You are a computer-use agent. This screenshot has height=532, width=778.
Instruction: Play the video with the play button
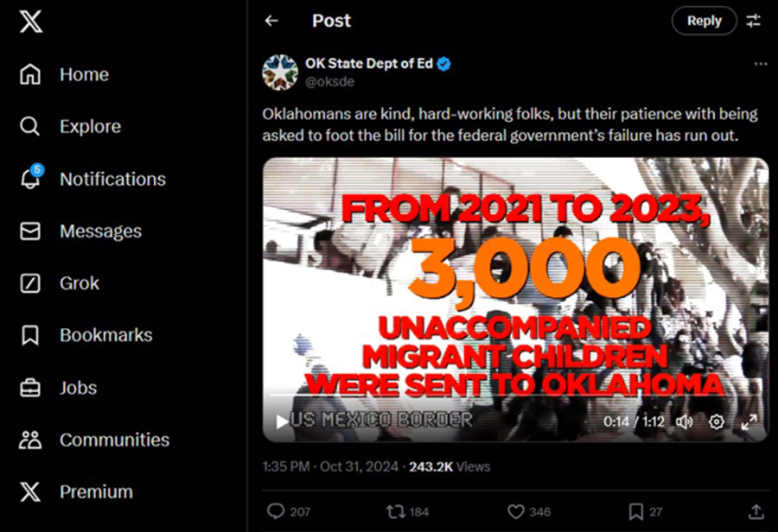(282, 421)
